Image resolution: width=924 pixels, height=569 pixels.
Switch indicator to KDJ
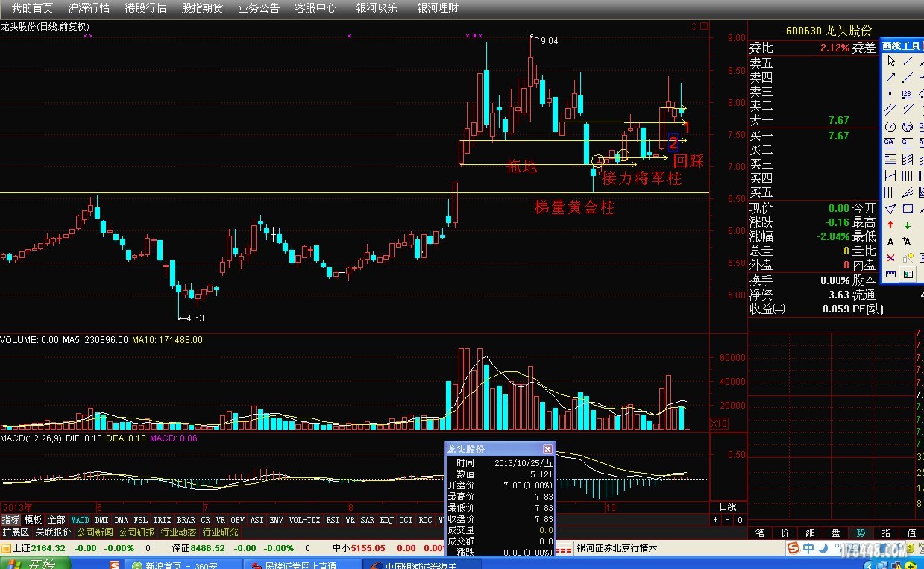tap(386, 520)
